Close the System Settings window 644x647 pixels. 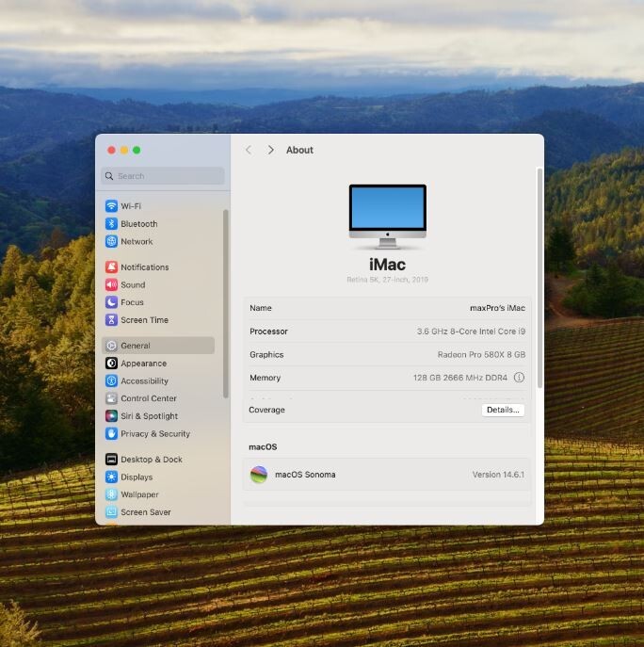pos(111,150)
